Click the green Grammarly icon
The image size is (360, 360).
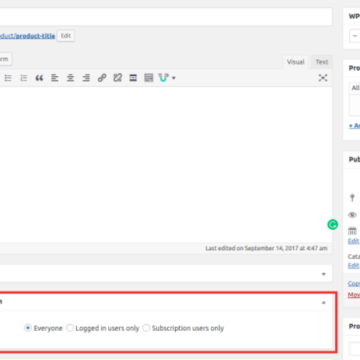click(332, 225)
